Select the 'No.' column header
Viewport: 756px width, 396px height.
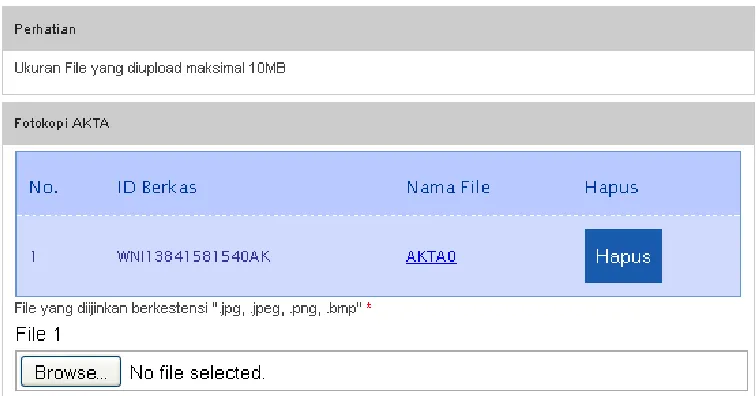43,187
